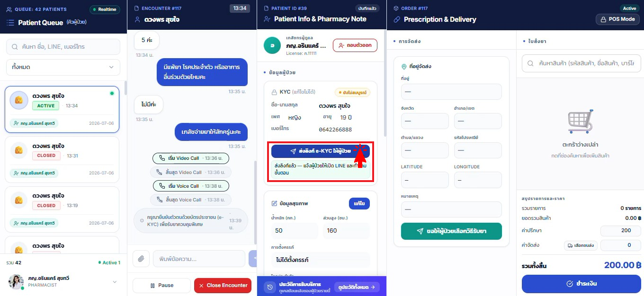The width and height of the screenshot is (644, 296).
Task: Click the product search field in ใบสั่งยา
Action: 581,63
